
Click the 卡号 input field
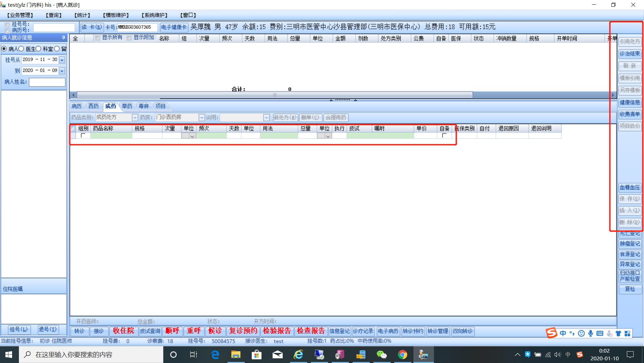coord(137,27)
